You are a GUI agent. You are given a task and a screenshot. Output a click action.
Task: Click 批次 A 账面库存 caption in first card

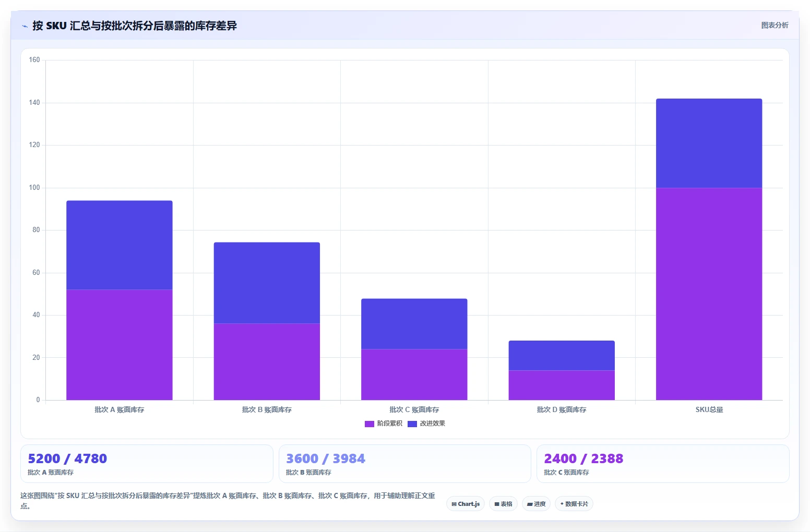coord(51,472)
